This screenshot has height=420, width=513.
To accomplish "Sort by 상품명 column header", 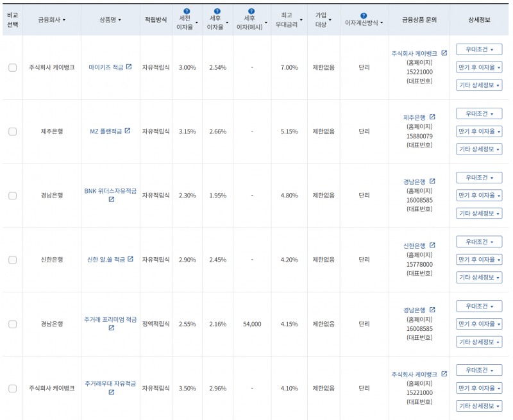I will coord(110,20).
